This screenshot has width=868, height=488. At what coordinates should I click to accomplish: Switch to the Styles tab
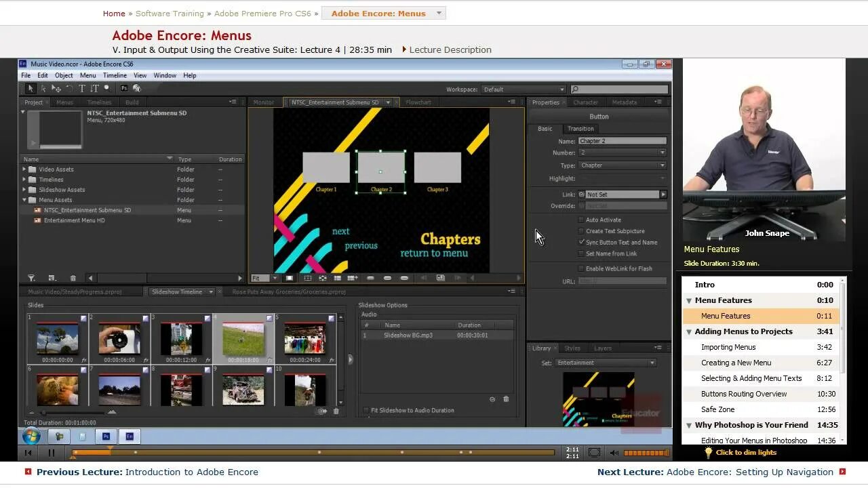(572, 348)
